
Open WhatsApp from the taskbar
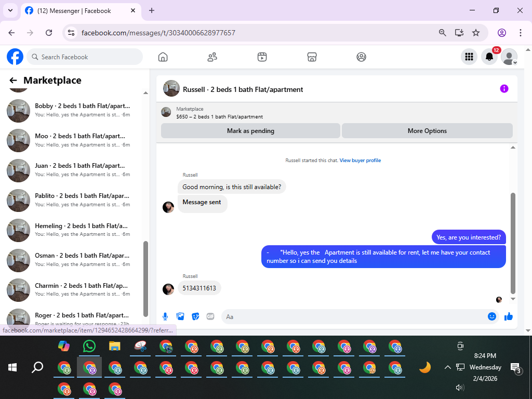[89, 346]
